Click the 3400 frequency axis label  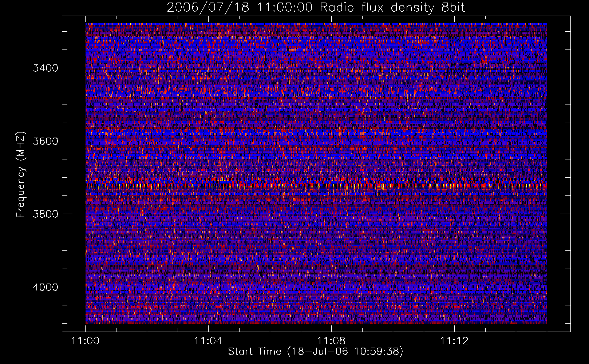(x=46, y=68)
